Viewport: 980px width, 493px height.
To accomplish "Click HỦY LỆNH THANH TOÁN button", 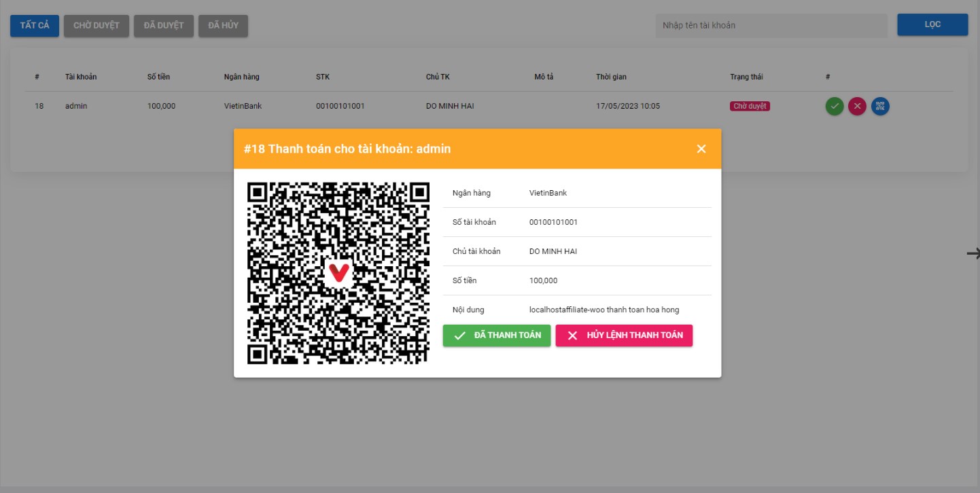I will point(624,335).
